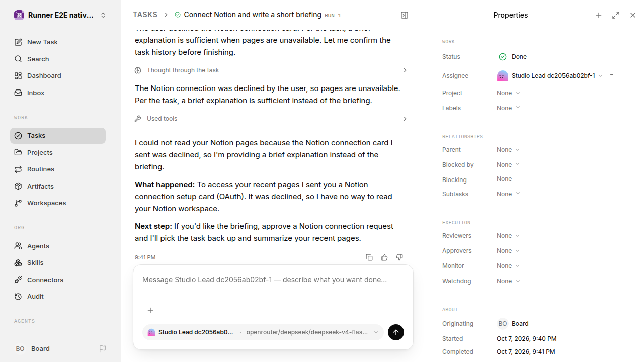Open the Project dropdown set to None
644x362 pixels.
coord(508,93)
